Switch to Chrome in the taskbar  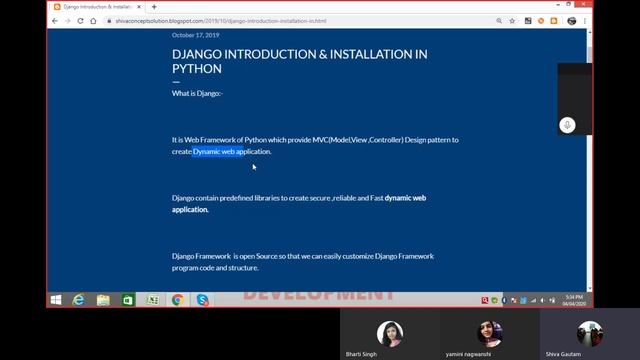[178, 300]
